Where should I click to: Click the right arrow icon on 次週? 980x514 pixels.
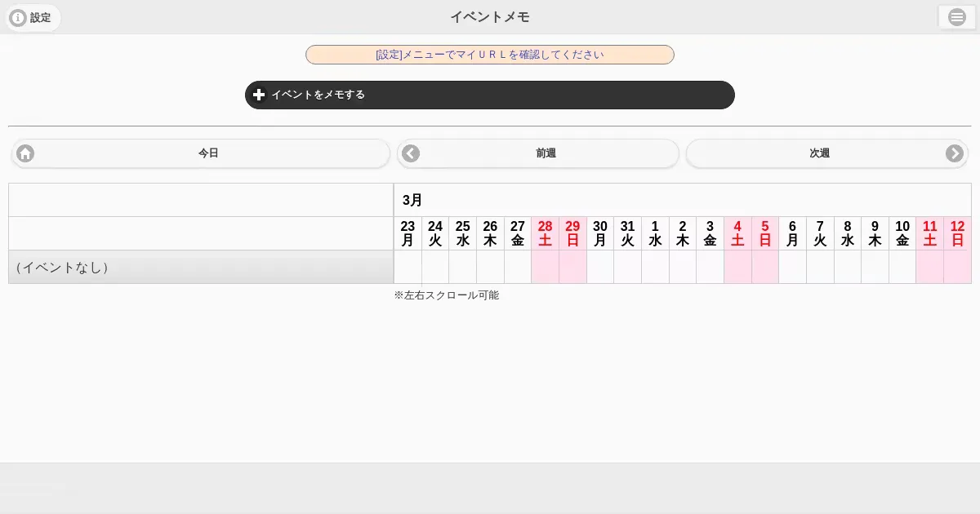coord(954,153)
